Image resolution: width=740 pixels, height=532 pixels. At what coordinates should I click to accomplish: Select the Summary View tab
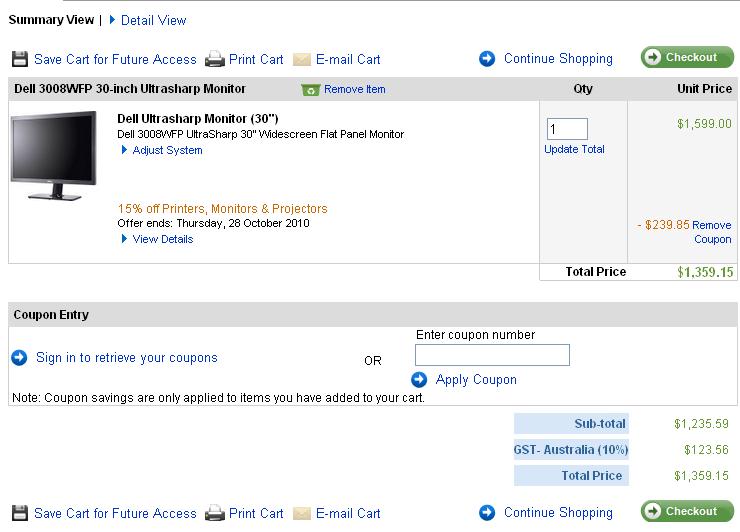(x=51, y=20)
